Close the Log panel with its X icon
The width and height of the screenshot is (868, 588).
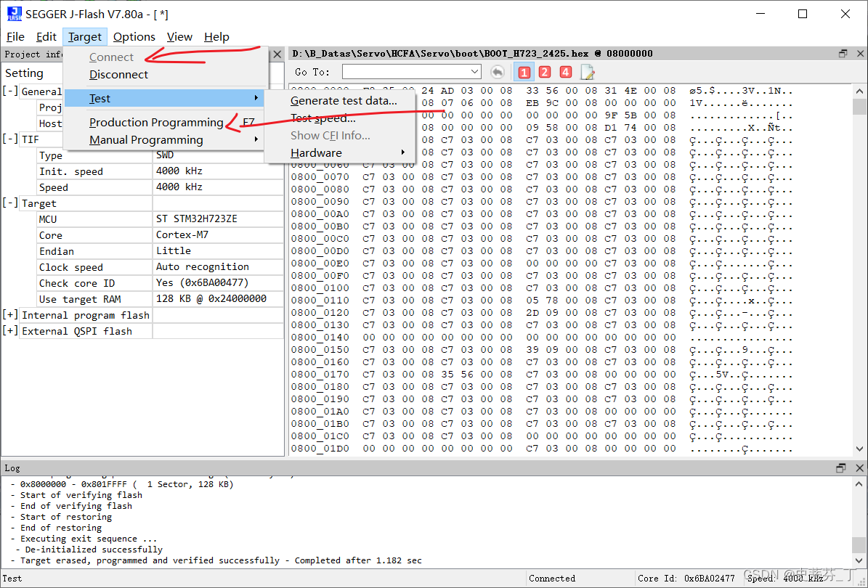(x=858, y=467)
